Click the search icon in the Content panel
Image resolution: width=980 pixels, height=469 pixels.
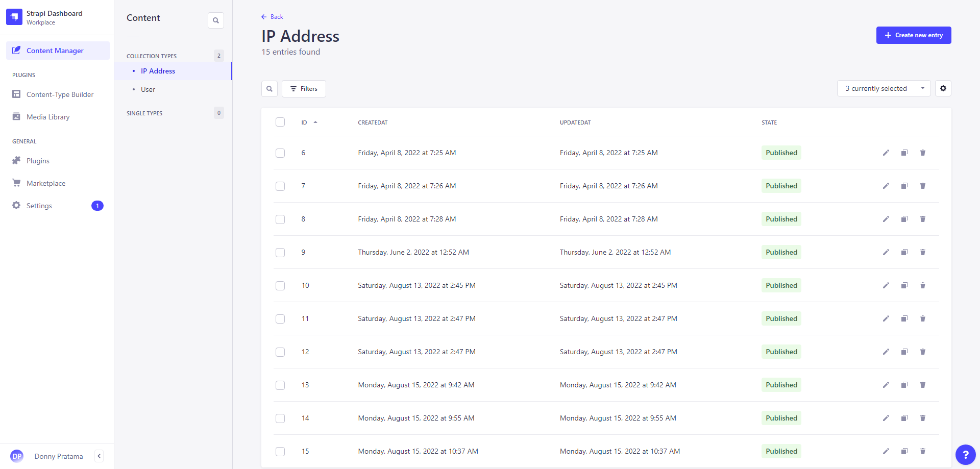[x=216, y=20]
